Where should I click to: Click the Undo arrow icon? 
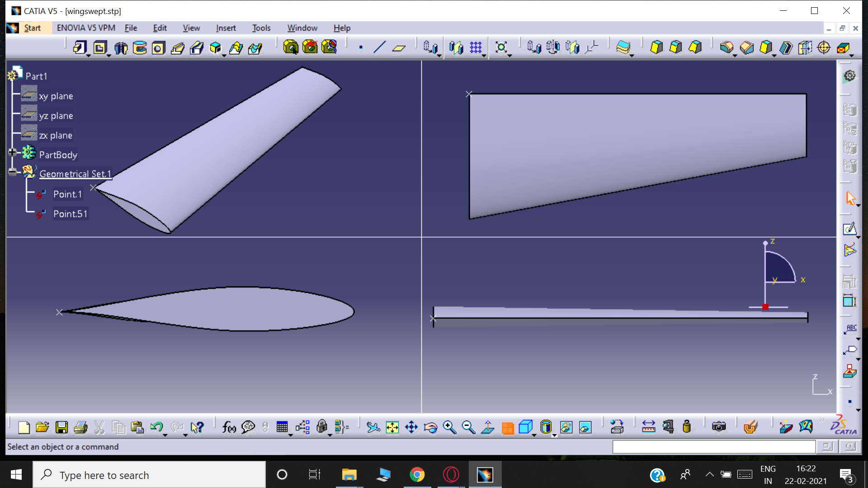click(156, 427)
